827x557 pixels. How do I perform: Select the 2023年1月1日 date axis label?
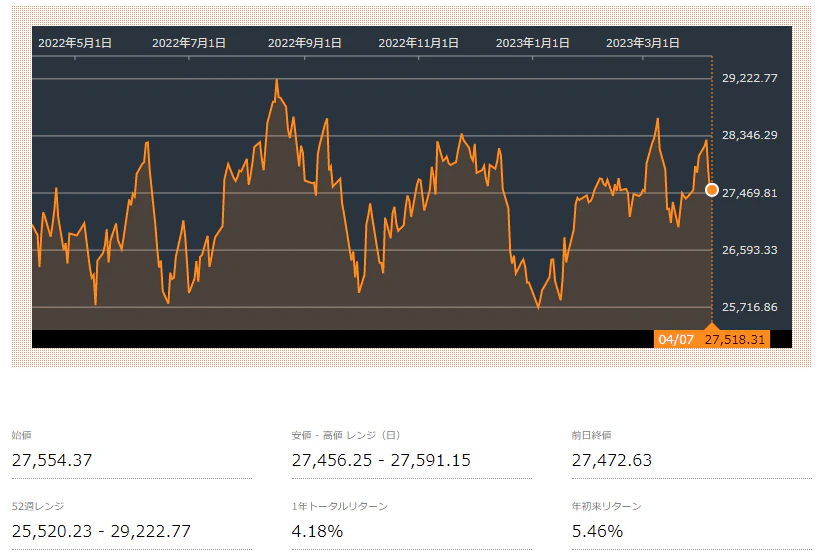[533, 43]
